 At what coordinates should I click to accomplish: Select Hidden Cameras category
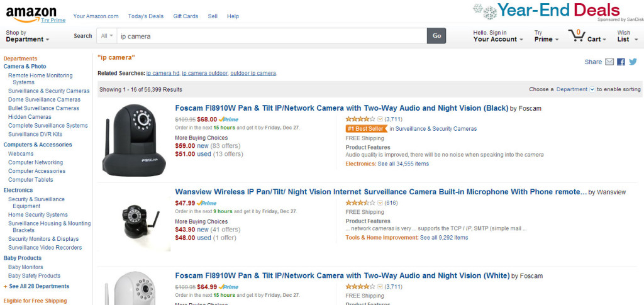[x=30, y=117]
